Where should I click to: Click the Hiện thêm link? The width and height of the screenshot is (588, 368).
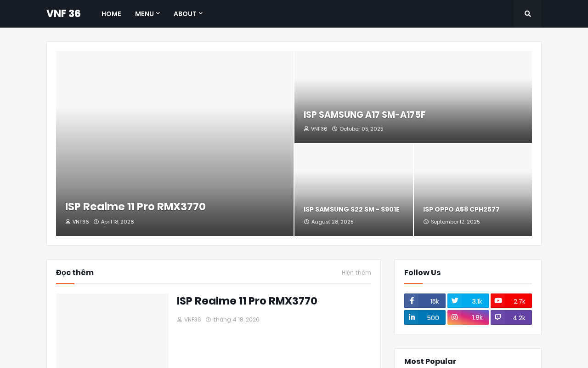click(356, 273)
